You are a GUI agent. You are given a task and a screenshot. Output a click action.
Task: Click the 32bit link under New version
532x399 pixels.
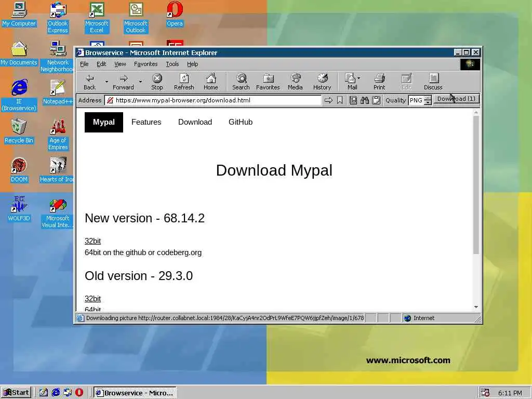tap(92, 241)
